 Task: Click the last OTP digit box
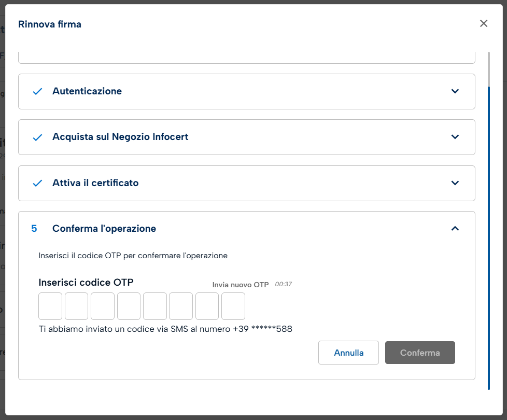coord(233,306)
